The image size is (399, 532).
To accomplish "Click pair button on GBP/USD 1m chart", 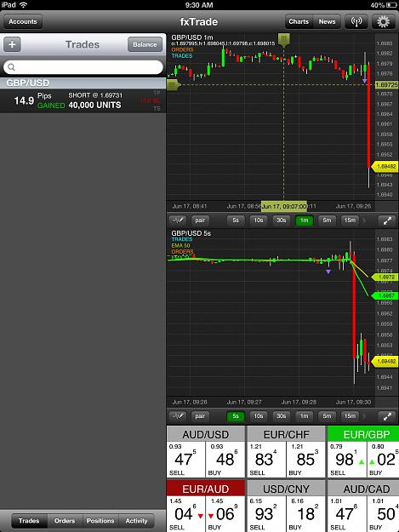I will pyautogui.click(x=200, y=220).
